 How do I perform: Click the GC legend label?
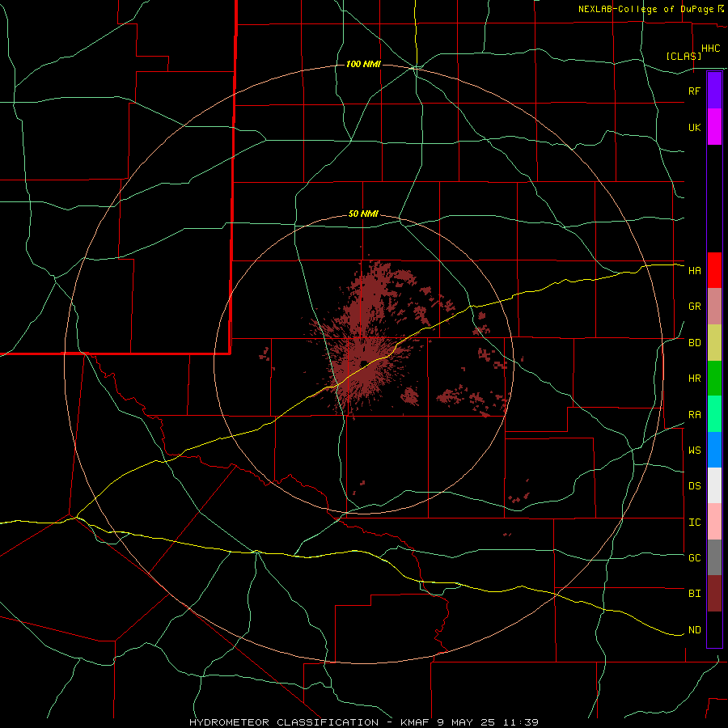click(x=694, y=558)
